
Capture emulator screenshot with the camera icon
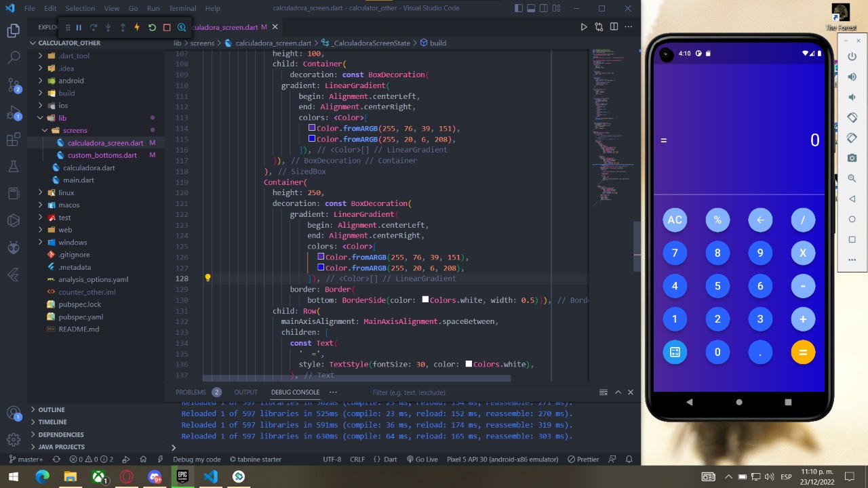pos(852,158)
